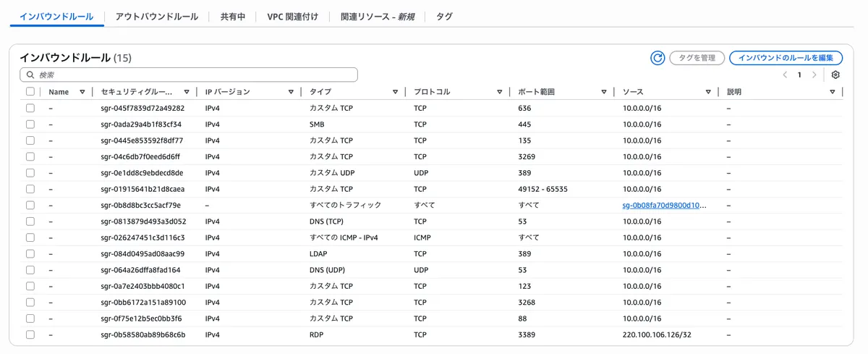Viewport: 868px width, 354px height.
Task: Click the search magnifier icon
Action: (30, 75)
